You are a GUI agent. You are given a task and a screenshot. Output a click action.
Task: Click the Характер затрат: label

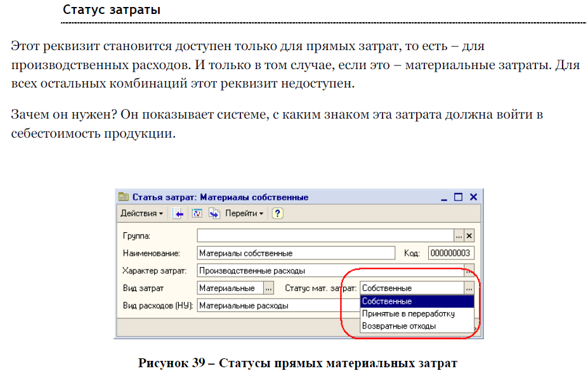[x=155, y=271]
